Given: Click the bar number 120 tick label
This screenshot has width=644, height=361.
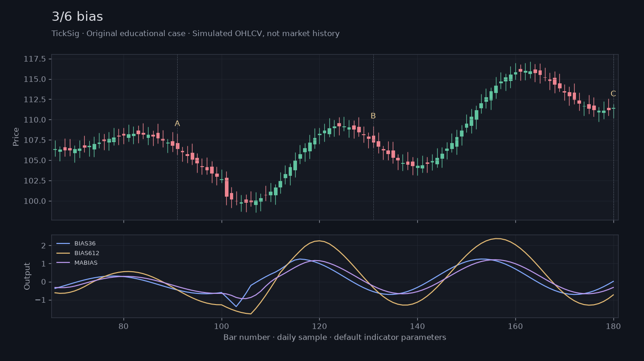Looking at the screenshot, I should 319,326.
